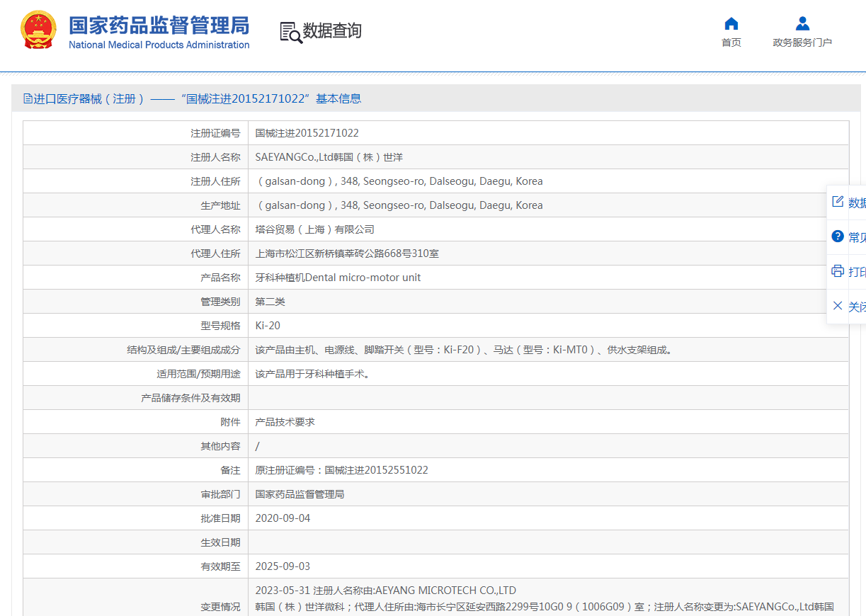Click the 注册证编号 row label
Viewport: 866px width, 616px height.
(x=215, y=133)
